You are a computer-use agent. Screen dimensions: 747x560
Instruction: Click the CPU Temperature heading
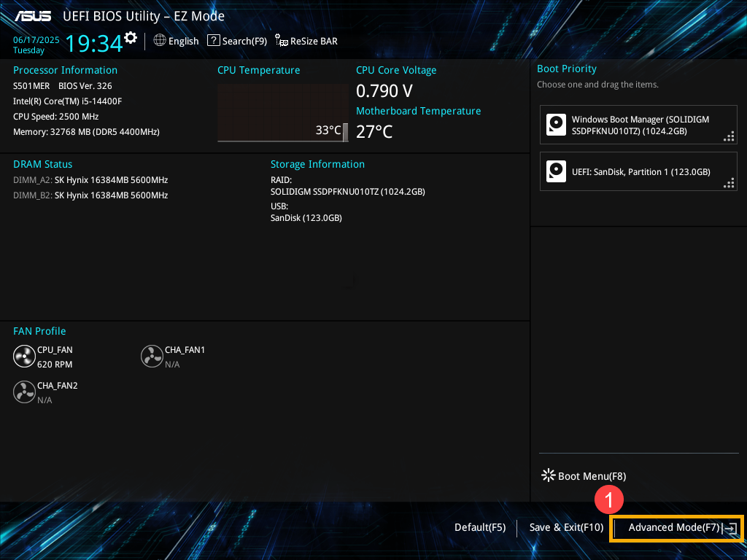coord(259,70)
